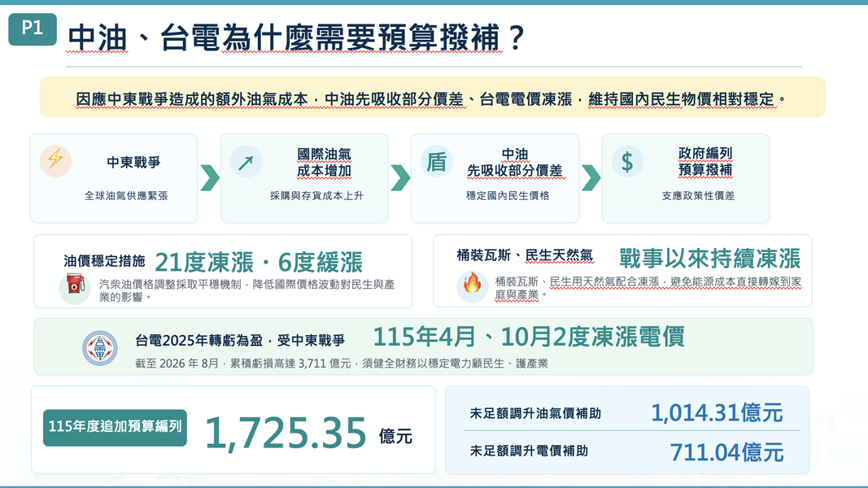
Task: Click the 國際油氣成本增加 heading
Action: pyautogui.click(x=324, y=162)
